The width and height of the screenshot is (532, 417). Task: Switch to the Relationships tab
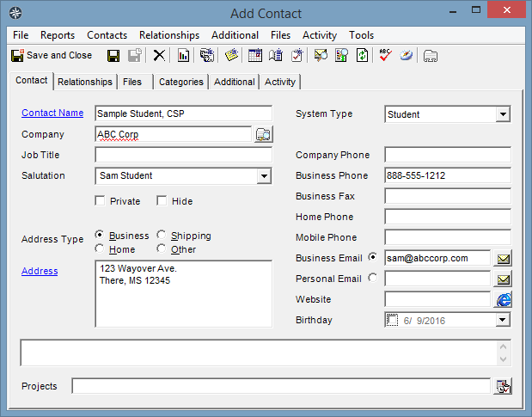coord(85,82)
